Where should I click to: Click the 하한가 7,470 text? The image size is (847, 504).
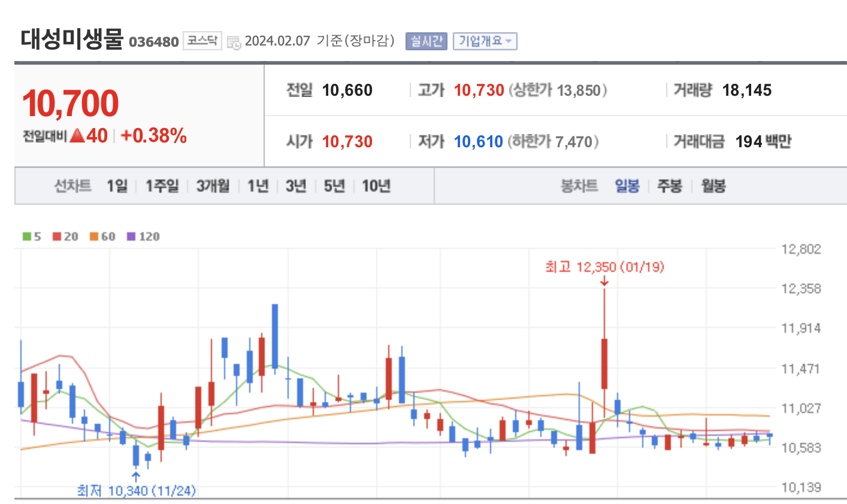(553, 142)
